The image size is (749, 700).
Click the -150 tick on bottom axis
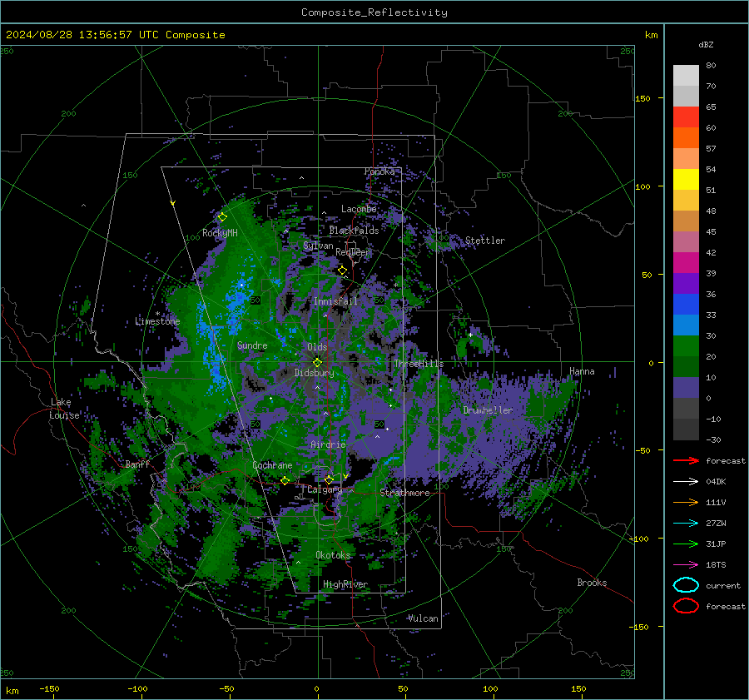(x=49, y=688)
